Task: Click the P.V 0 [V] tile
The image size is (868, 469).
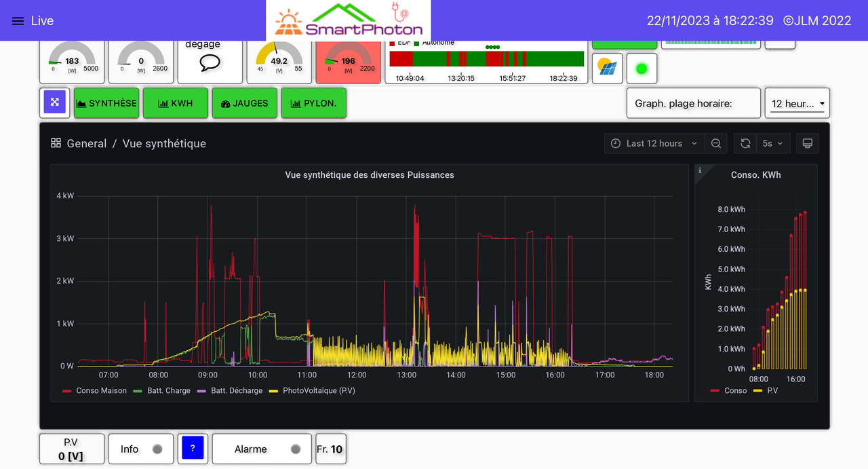Action: [x=72, y=449]
